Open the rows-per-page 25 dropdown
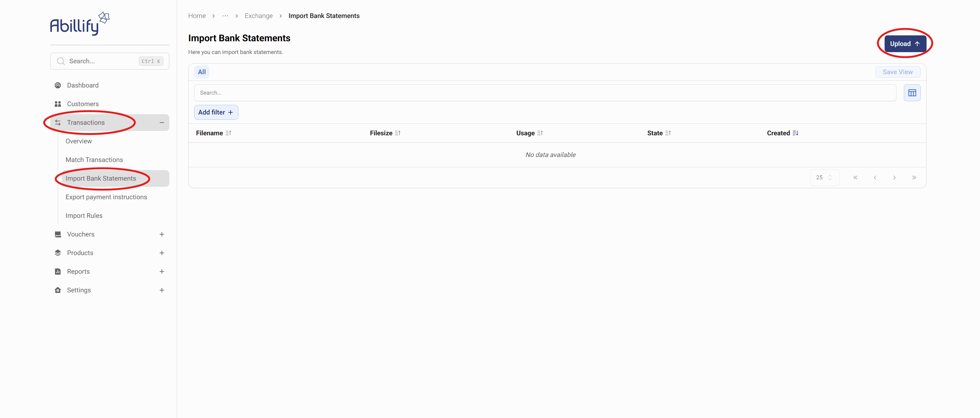This screenshot has width=980, height=418. pyautogui.click(x=824, y=178)
